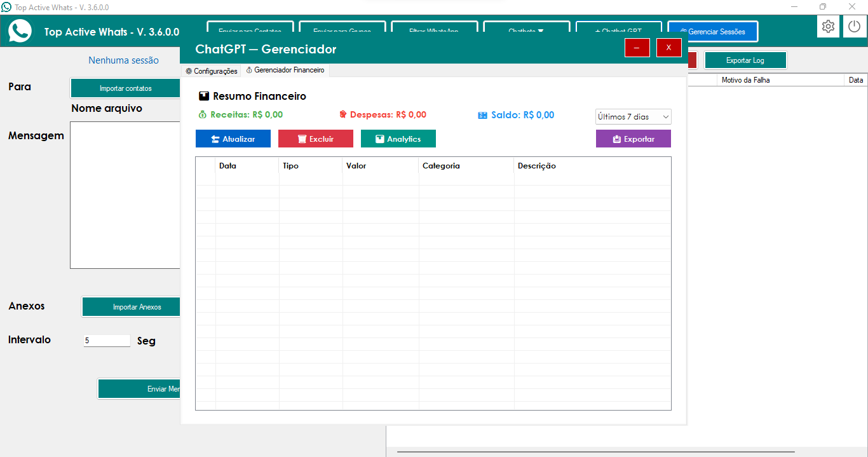Click the power button icon

pos(855,27)
